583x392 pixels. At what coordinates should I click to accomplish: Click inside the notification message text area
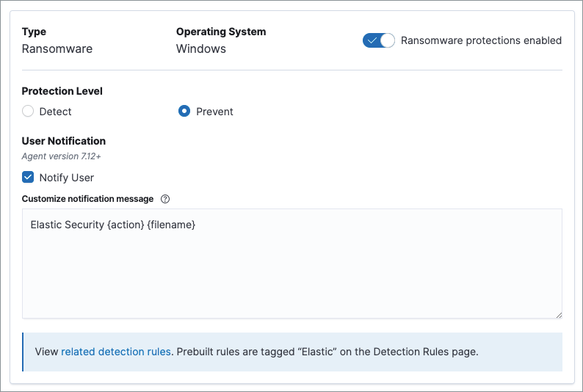[x=291, y=272]
